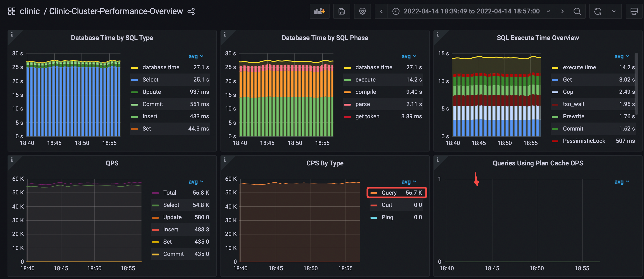Navigate to the clinic folder breadcrumb
The height and width of the screenshot is (279, 644).
pos(30,11)
